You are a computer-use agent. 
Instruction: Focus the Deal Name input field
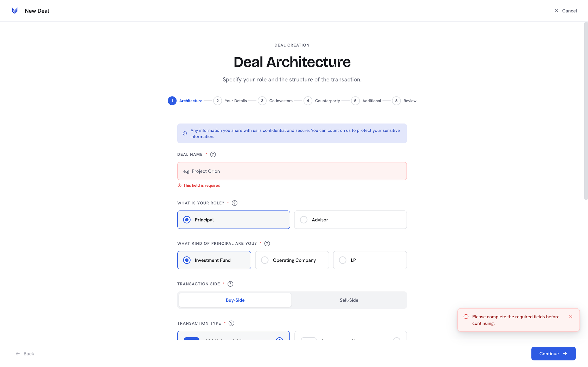[292, 171]
